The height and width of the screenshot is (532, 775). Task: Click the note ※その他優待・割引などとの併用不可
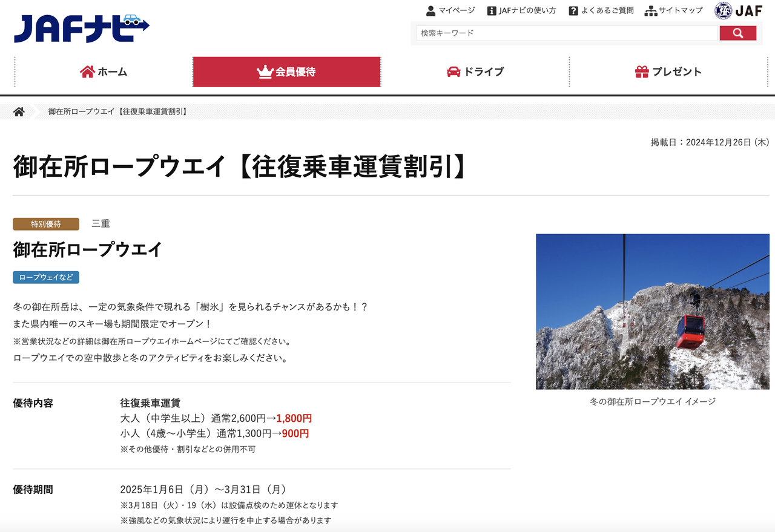pyautogui.click(x=188, y=449)
